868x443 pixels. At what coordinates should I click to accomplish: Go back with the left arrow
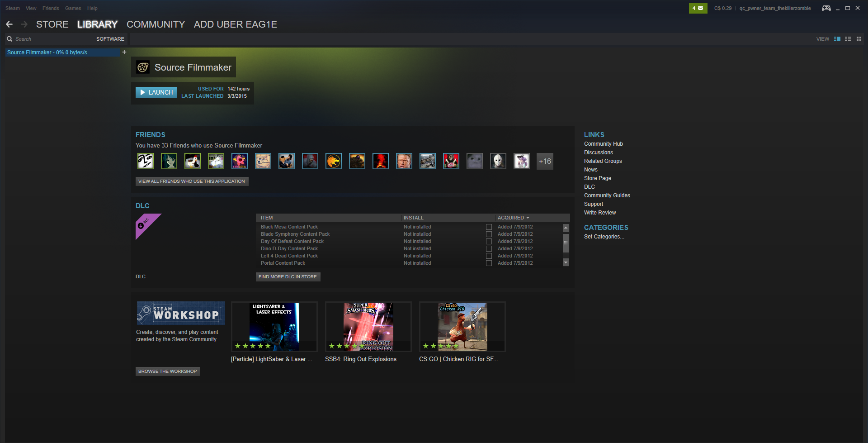(9, 24)
